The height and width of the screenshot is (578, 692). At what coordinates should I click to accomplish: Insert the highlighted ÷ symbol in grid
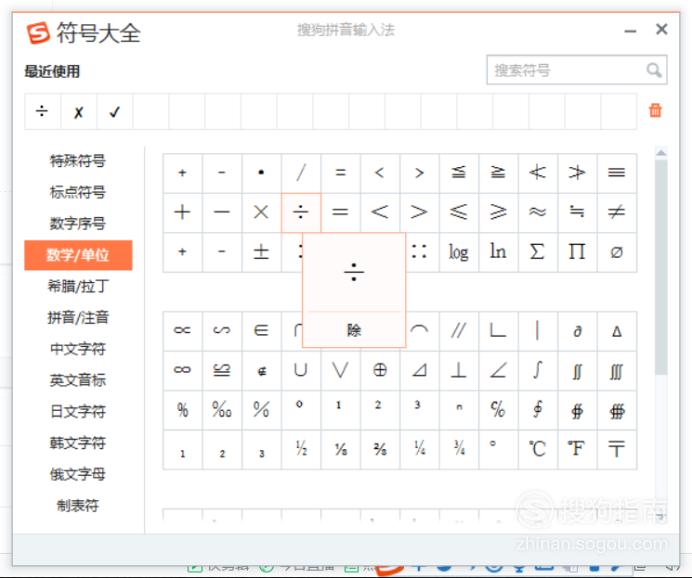tap(301, 212)
